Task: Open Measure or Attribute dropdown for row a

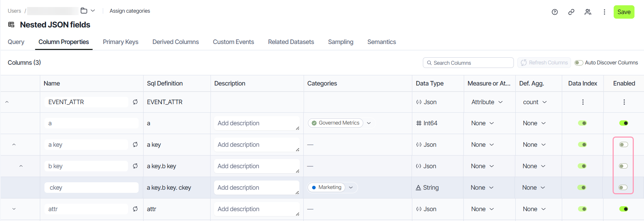Action: click(x=482, y=123)
